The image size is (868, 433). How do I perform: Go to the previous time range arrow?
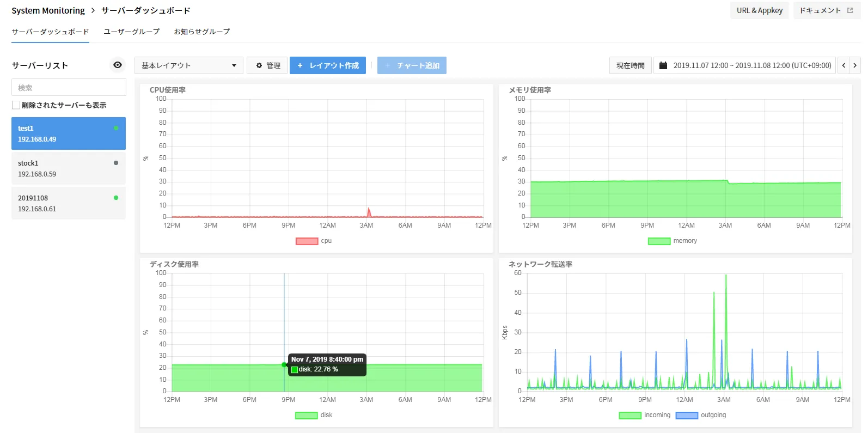click(843, 65)
